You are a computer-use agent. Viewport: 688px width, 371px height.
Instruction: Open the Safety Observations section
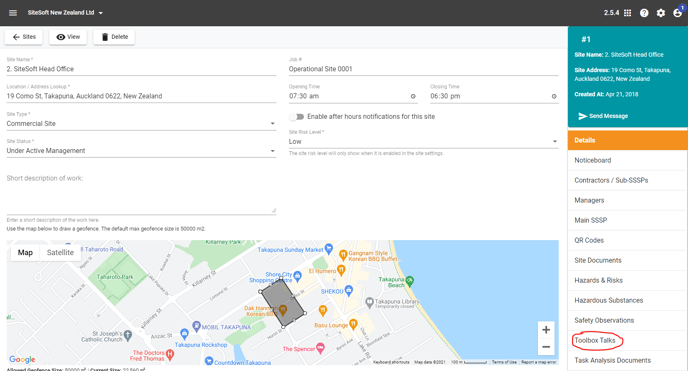627,321
